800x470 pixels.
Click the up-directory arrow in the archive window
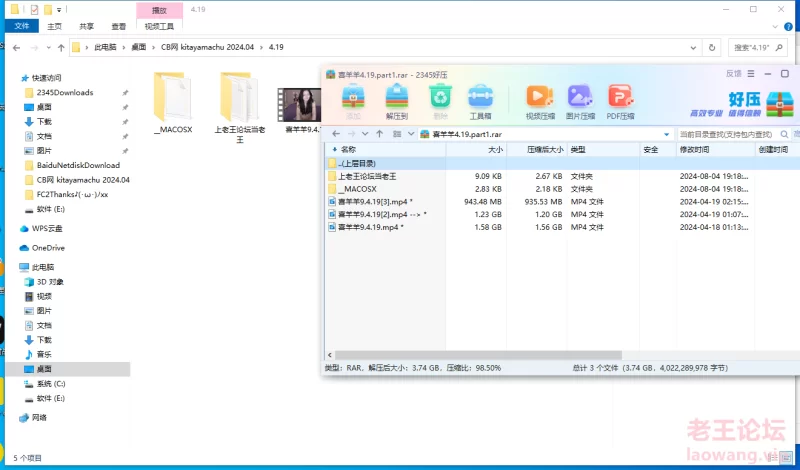(380, 134)
